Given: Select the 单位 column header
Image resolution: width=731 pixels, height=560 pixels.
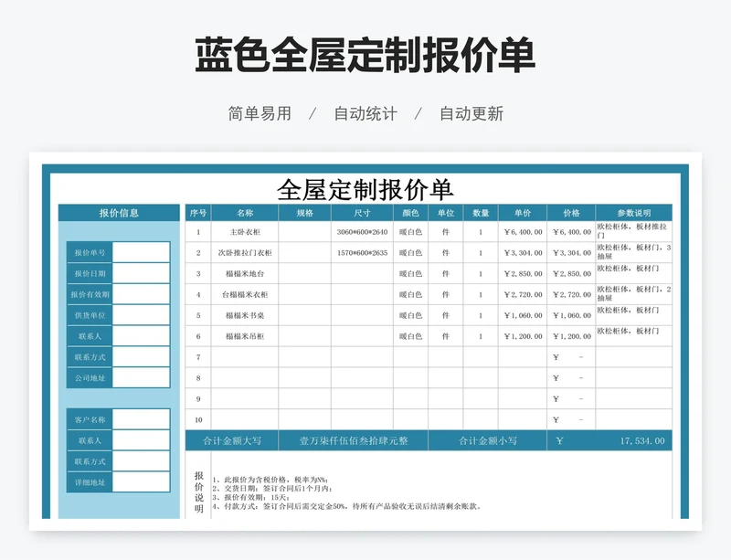Looking at the screenshot, I should tap(446, 213).
